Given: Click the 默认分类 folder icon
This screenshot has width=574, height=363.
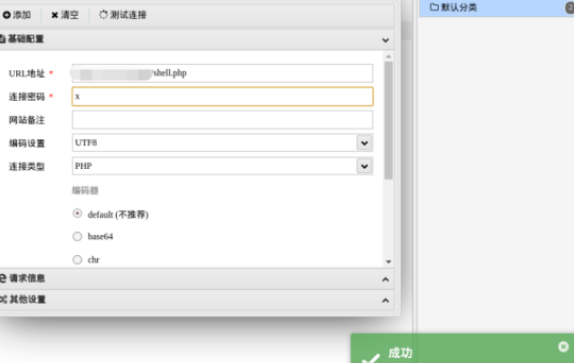Looking at the screenshot, I should [434, 7].
